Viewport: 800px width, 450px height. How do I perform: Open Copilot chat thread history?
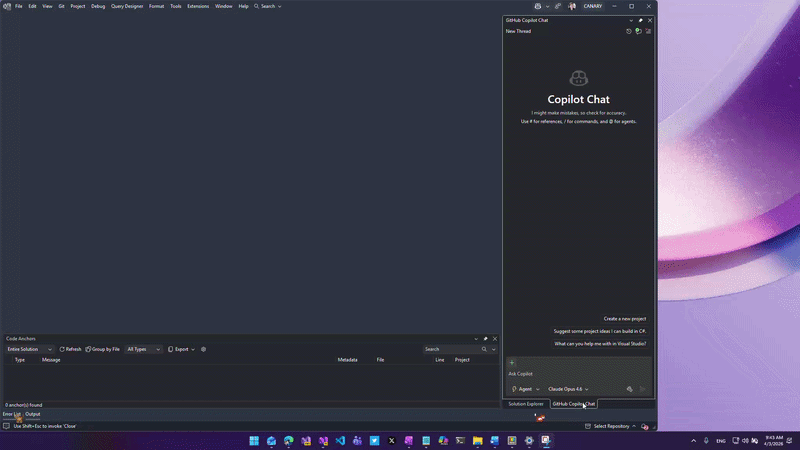629,31
